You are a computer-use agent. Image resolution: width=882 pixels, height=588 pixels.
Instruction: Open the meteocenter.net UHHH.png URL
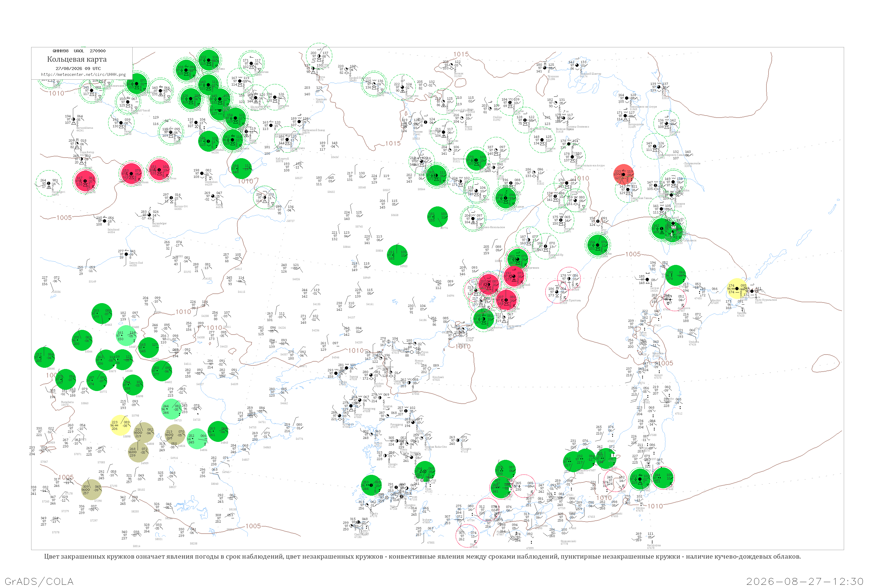[83, 74]
